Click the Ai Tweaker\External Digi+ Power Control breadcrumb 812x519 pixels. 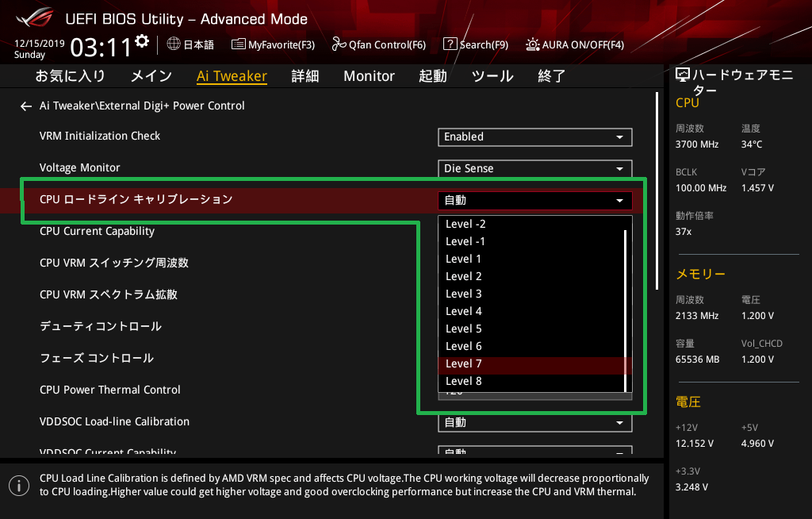142,106
